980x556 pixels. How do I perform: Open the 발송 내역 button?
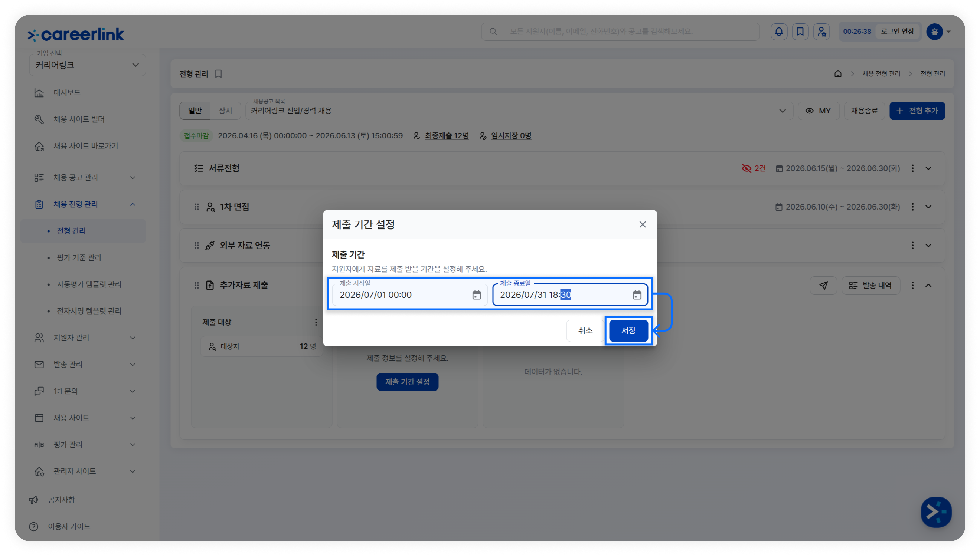(x=870, y=285)
